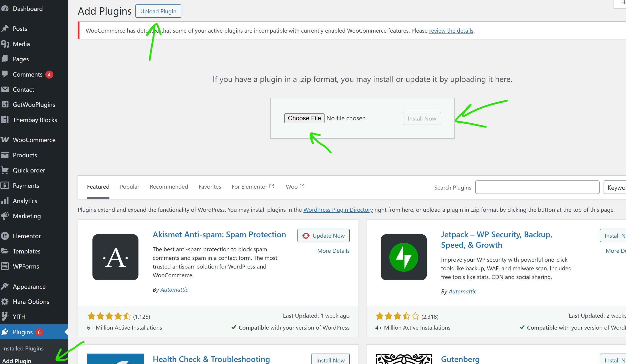626x364 pixels.
Task: Click the Posts pushpin icon
Action: click(x=5, y=29)
